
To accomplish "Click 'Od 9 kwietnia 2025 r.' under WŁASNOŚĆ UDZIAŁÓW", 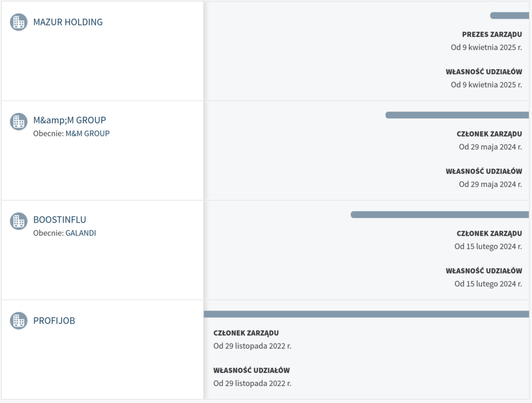I will tap(486, 85).
